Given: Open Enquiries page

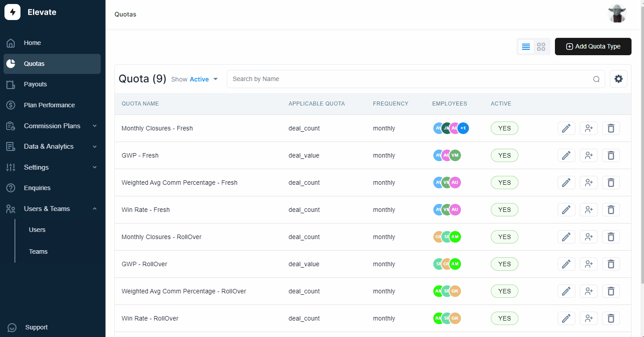Looking at the screenshot, I should [52, 188].
